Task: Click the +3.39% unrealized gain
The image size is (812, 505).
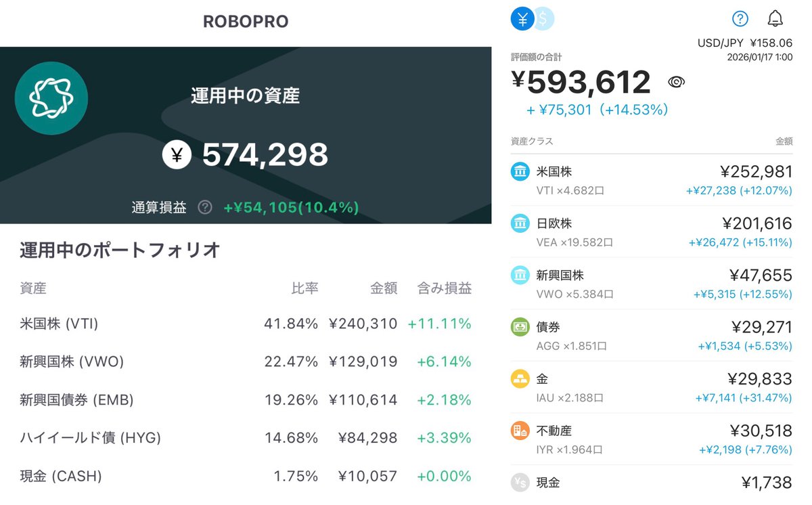Action: pos(444,438)
